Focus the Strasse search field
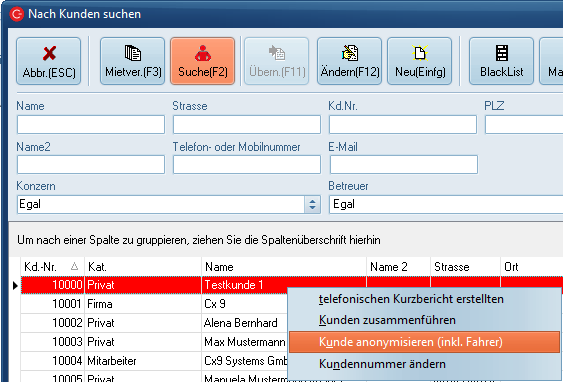 pyautogui.click(x=247, y=125)
